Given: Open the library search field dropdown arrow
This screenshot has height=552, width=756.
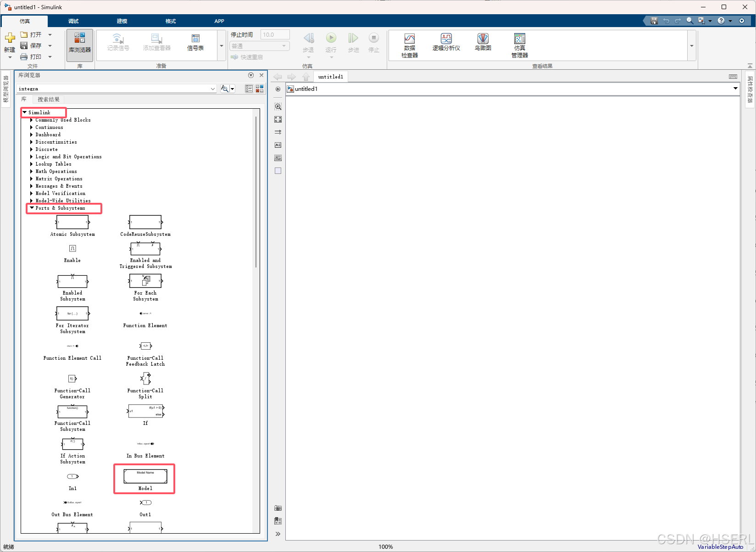Looking at the screenshot, I should point(213,89).
